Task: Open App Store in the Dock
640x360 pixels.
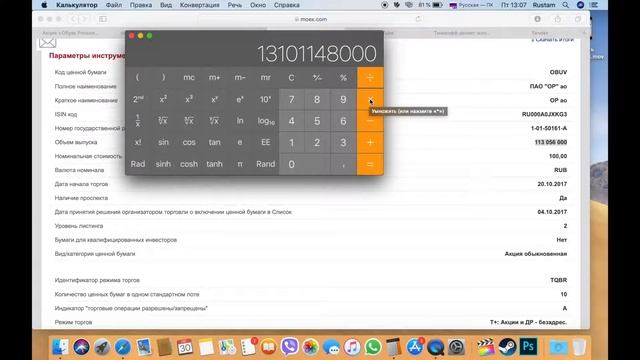Action: pyautogui.click(x=415, y=347)
